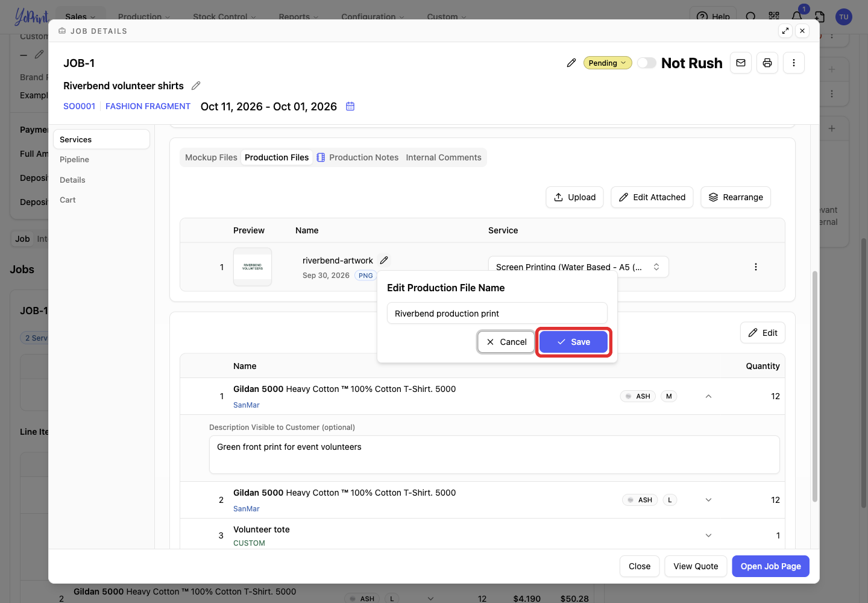The width and height of the screenshot is (868, 603).
Task: Toggle the Not Rush switch
Action: (647, 63)
